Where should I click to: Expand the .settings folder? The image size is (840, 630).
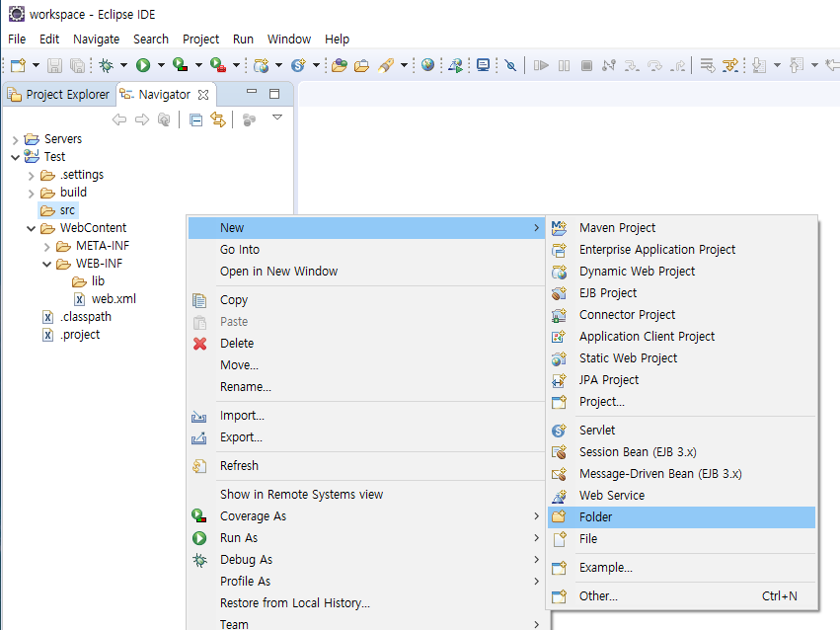pyautogui.click(x=31, y=176)
